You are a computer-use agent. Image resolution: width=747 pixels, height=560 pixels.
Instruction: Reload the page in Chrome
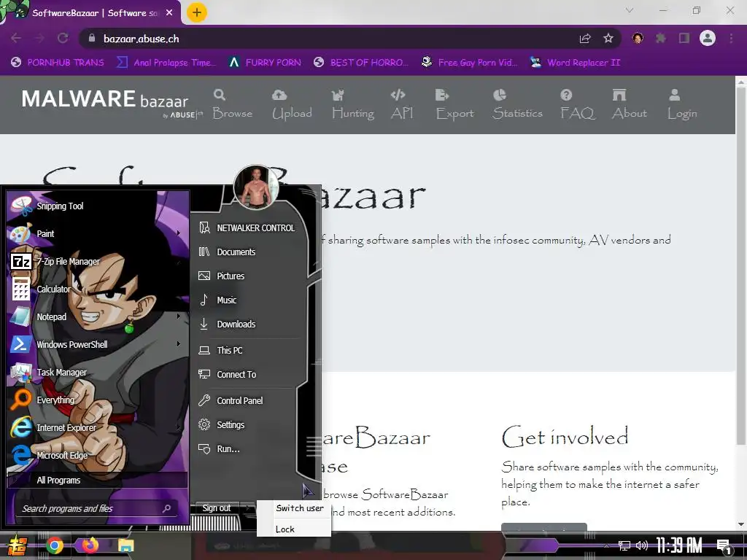tap(63, 38)
